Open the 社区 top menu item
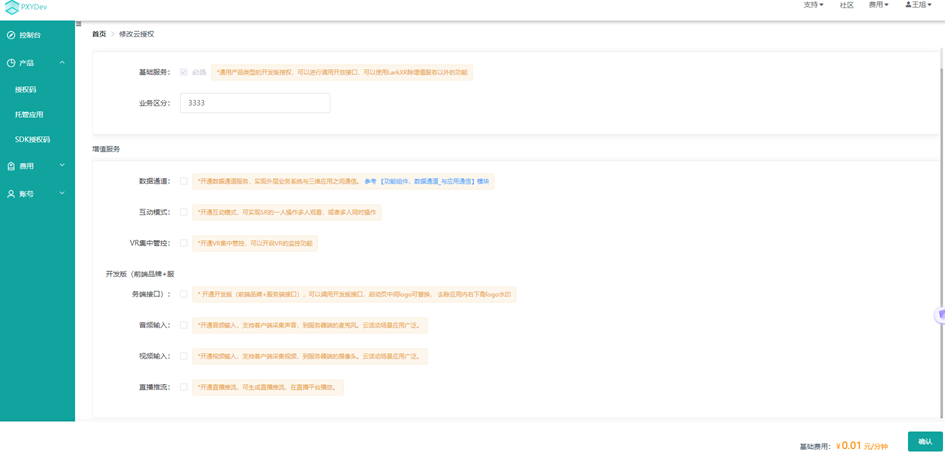 pyautogui.click(x=847, y=5)
